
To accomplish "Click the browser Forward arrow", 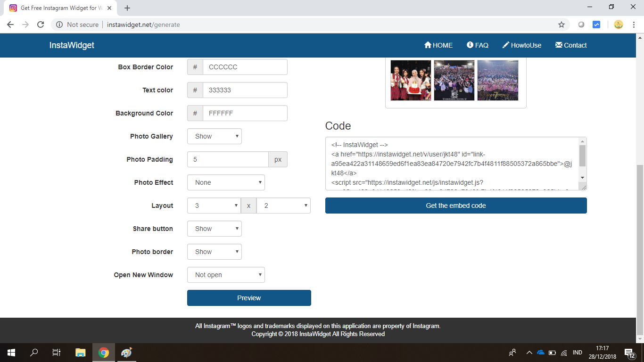I will pyautogui.click(x=25, y=25).
